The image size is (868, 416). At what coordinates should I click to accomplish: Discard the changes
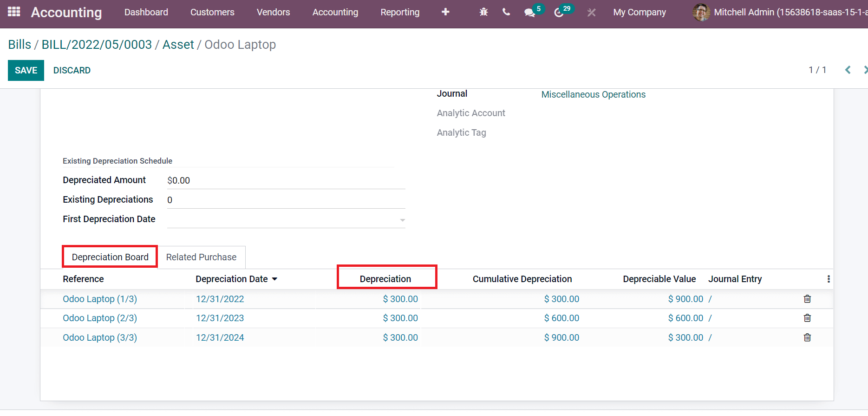72,70
